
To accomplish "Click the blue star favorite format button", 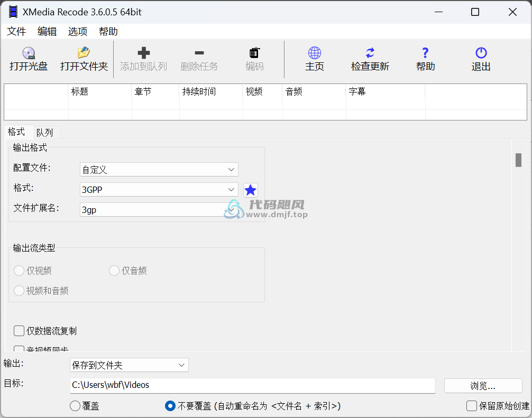I will click(x=250, y=190).
